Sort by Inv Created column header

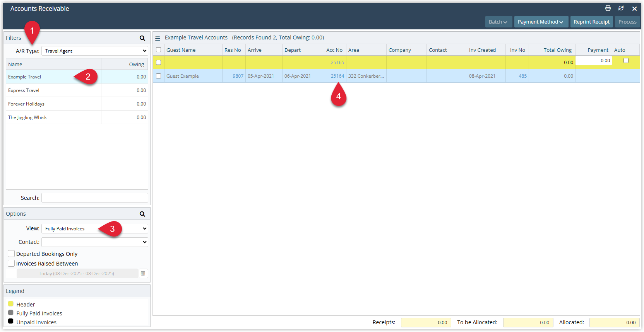[x=486, y=50]
